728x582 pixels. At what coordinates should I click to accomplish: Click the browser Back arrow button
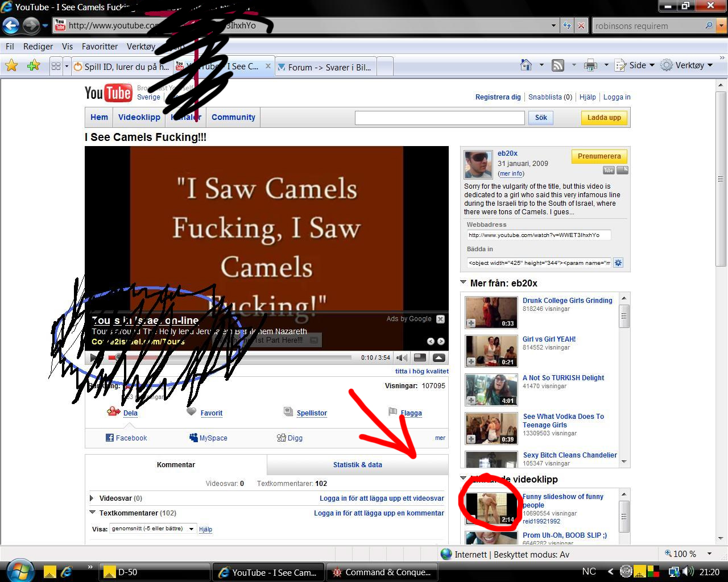click(x=11, y=26)
